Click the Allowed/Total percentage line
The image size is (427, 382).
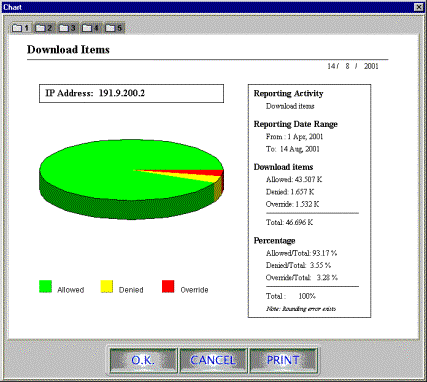(x=301, y=253)
